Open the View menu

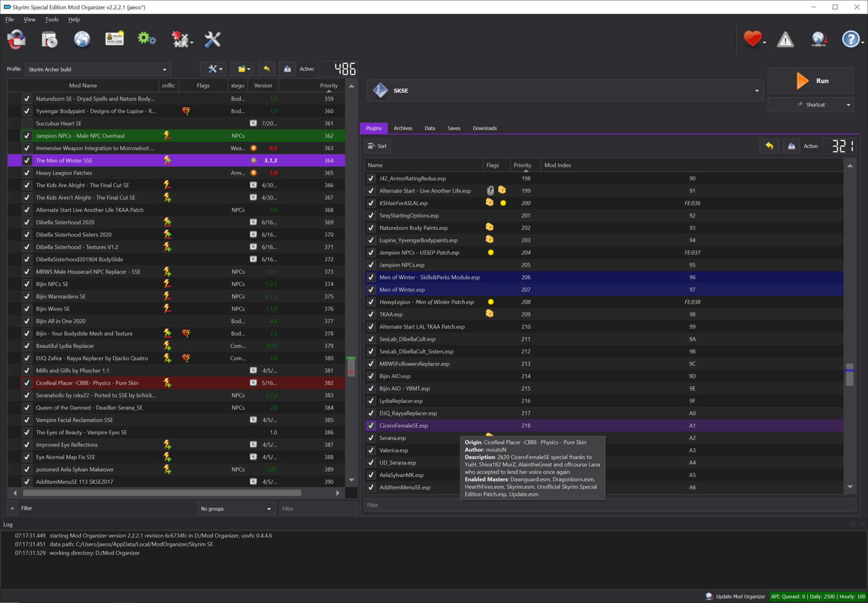[x=29, y=19]
